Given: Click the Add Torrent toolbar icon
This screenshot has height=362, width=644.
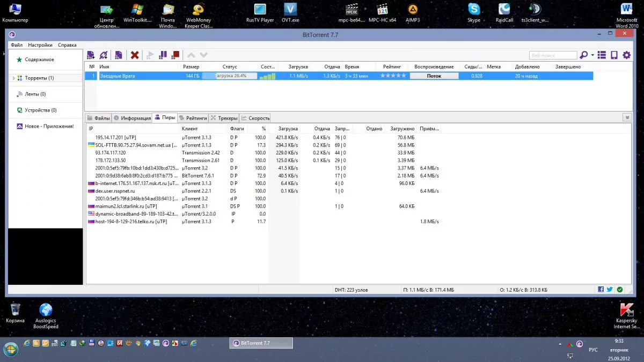Looking at the screenshot, I should [x=91, y=55].
